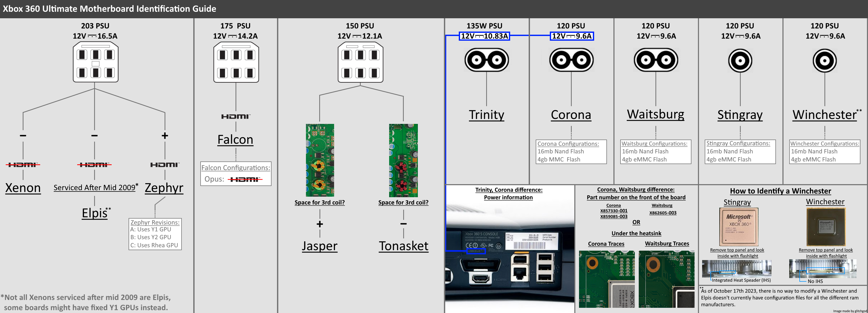Click the Corona motherboard label
The height and width of the screenshot is (313, 868).
tap(571, 115)
